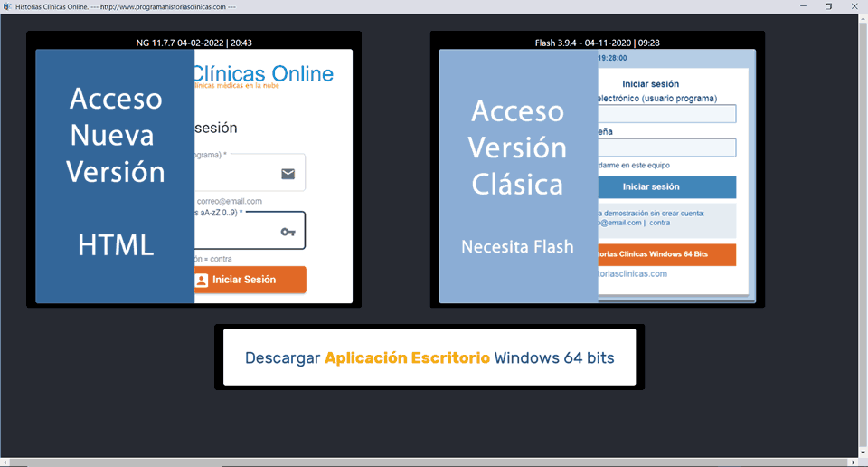Click the blue Iniciar sesión button
The width and height of the screenshot is (868, 467).
[x=667, y=187]
